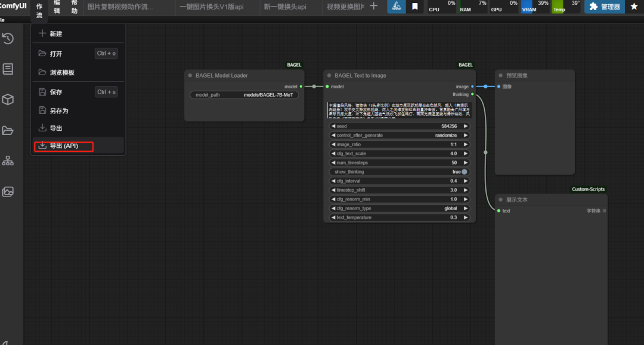Click the BAGEL badge above Model Loader
This screenshot has height=345, width=644.
(x=294, y=65)
